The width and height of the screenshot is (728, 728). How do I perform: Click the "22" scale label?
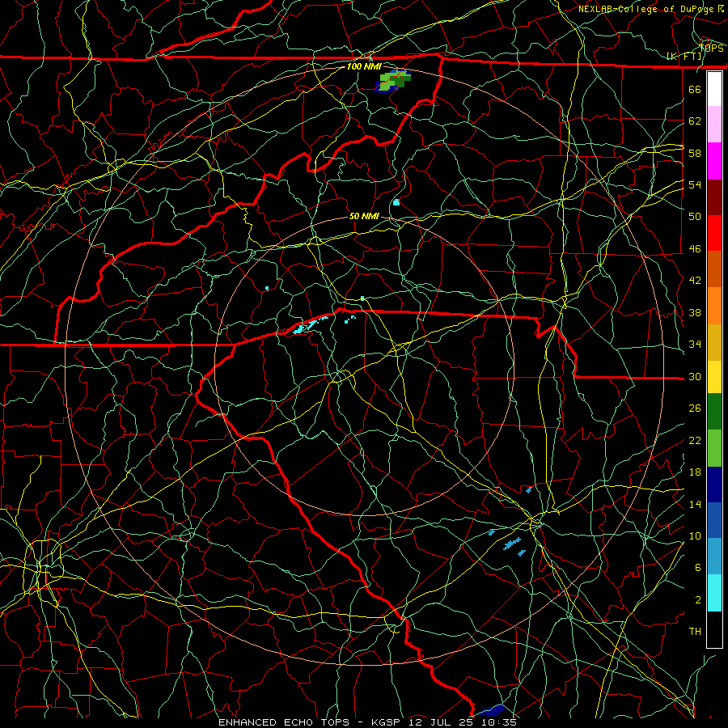(695, 440)
